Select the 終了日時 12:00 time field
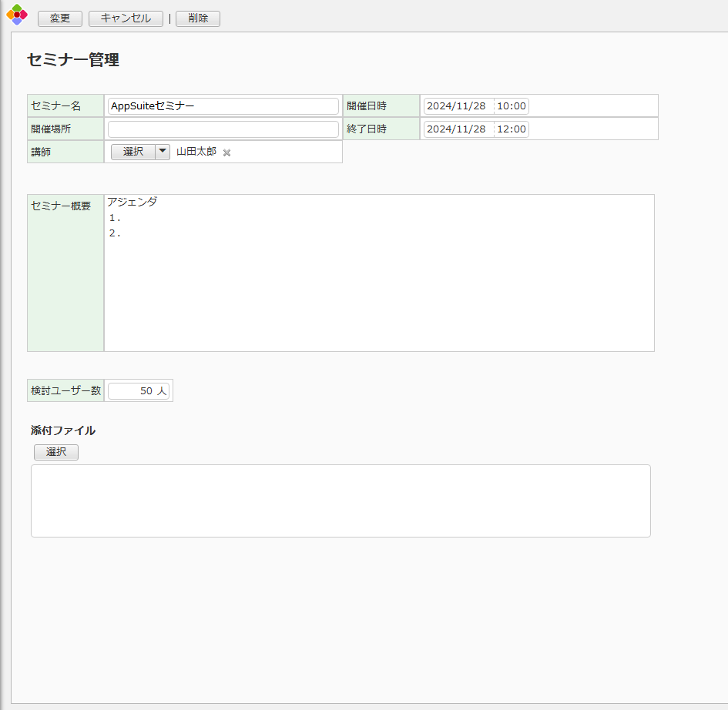Viewport: 728px width, 710px height. tap(512, 129)
